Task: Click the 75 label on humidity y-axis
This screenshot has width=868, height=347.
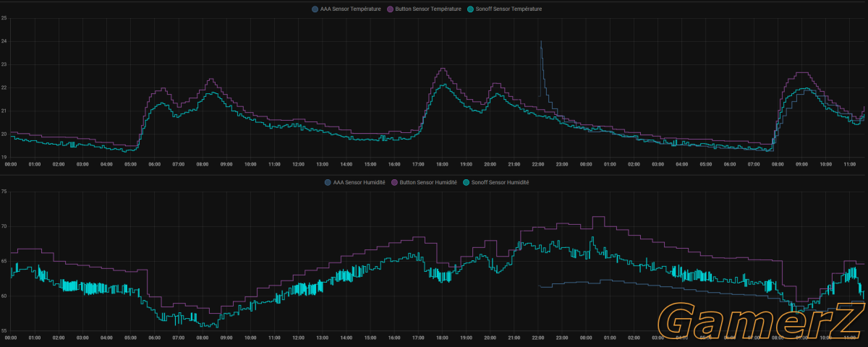Action: (4, 192)
